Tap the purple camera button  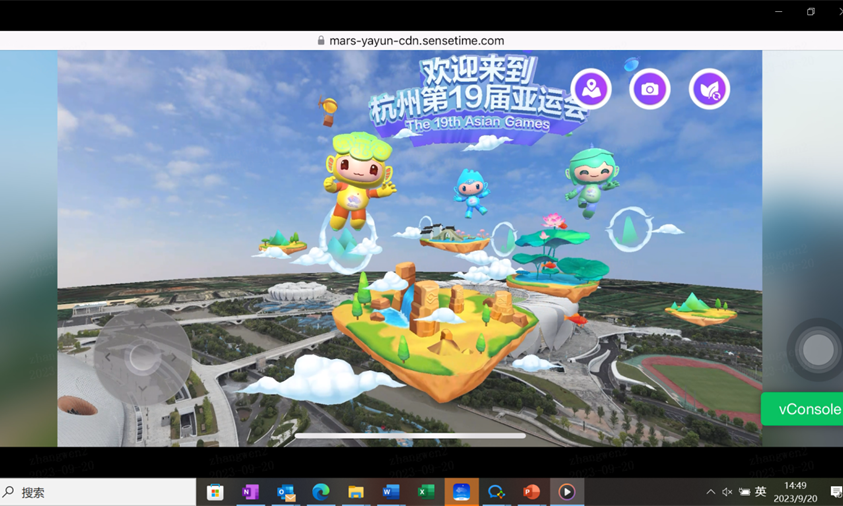(x=649, y=89)
